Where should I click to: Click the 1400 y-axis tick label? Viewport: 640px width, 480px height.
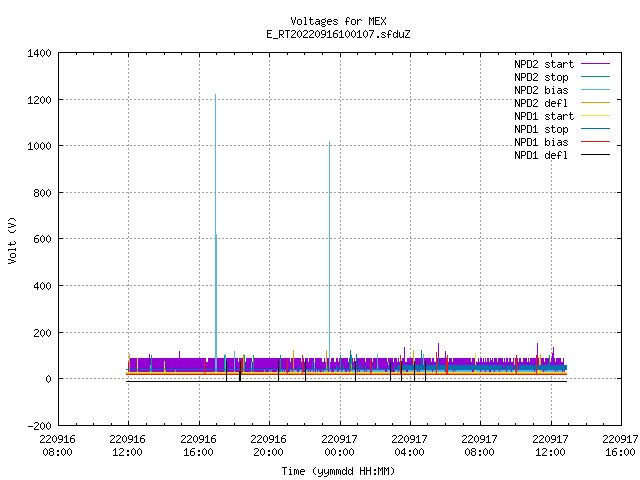(x=40, y=53)
